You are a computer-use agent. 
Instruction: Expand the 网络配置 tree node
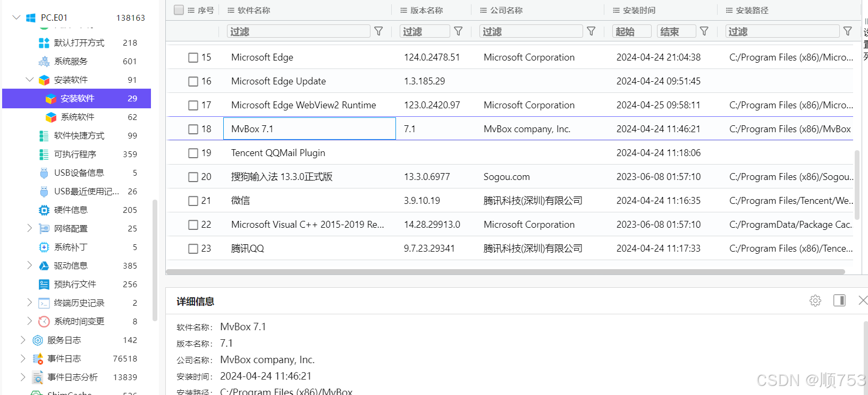click(x=30, y=228)
